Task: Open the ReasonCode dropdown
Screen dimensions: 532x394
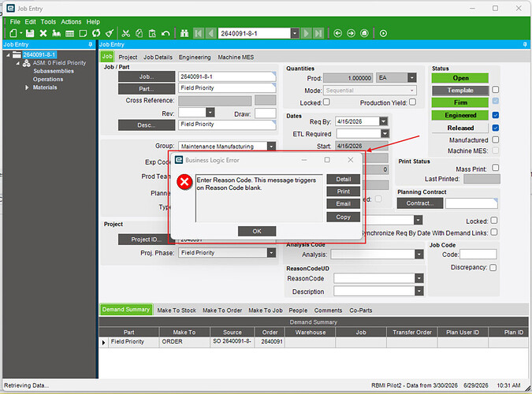Action: point(419,278)
